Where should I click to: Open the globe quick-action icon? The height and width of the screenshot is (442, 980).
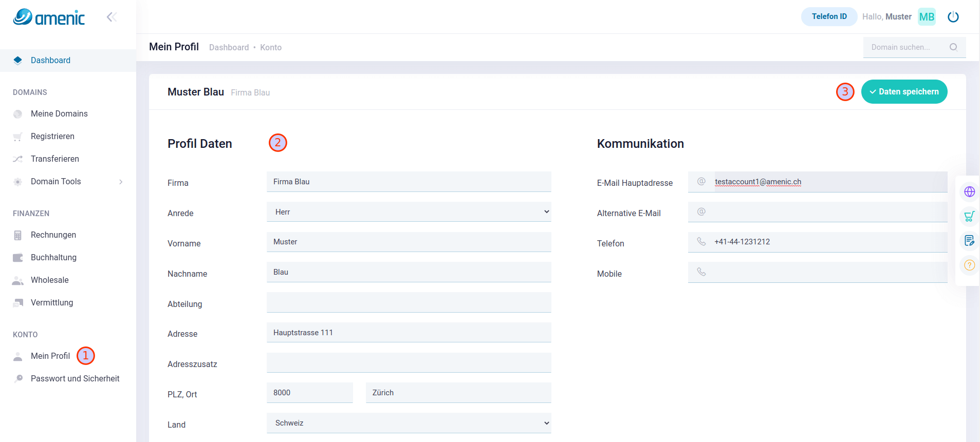pyautogui.click(x=969, y=192)
